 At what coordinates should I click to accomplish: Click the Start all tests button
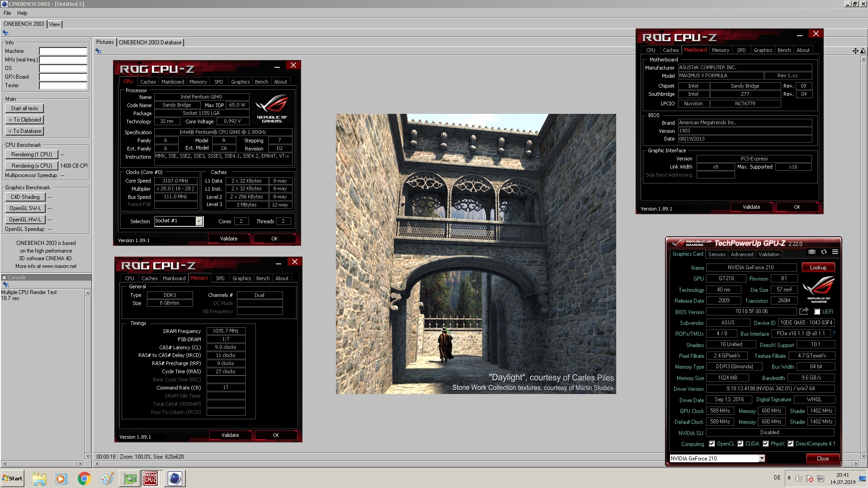pyautogui.click(x=24, y=108)
